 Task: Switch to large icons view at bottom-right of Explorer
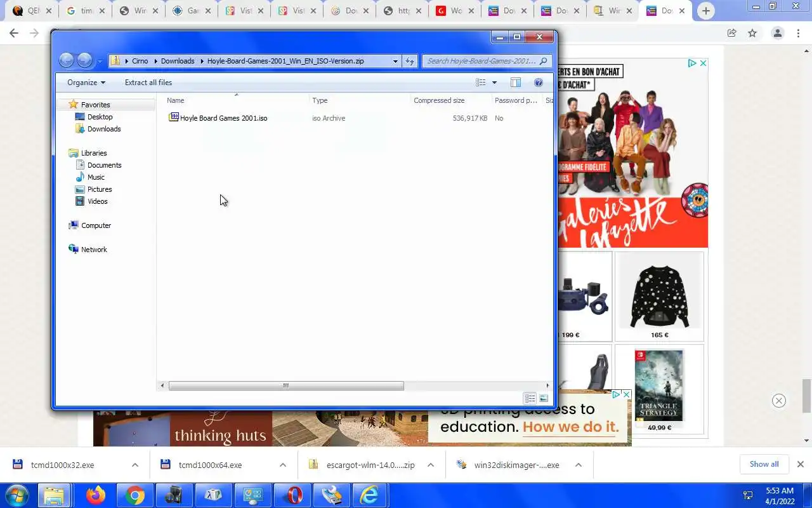tap(544, 398)
